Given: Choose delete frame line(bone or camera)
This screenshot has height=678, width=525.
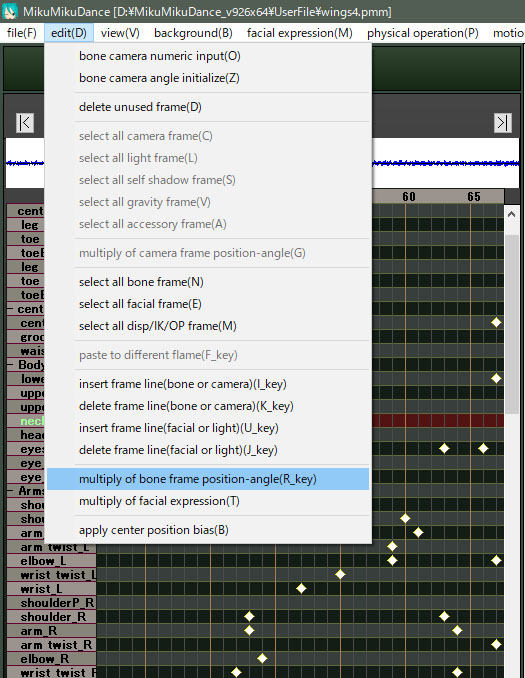Looking at the screenshot, I should (208, 406).
